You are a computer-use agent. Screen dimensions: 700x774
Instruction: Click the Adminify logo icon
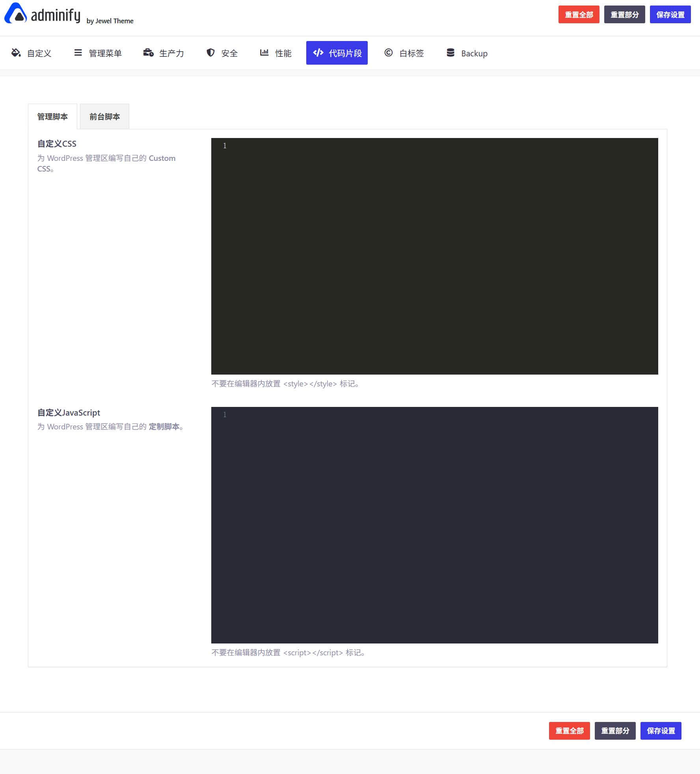point(15,13)
